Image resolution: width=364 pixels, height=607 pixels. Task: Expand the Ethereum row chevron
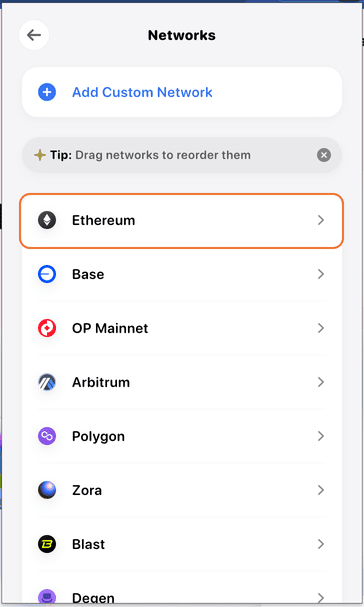[321, 220]
